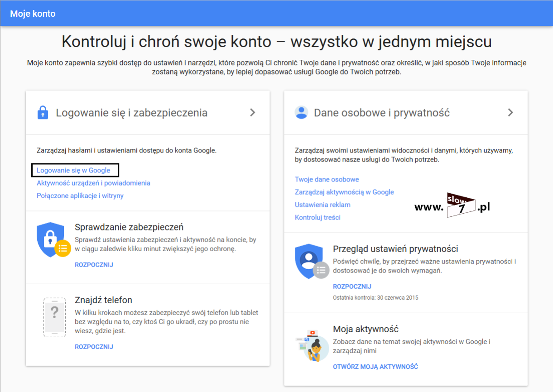Click the Znajdź telefon heading
553x392 pixels.
point(103,300)
